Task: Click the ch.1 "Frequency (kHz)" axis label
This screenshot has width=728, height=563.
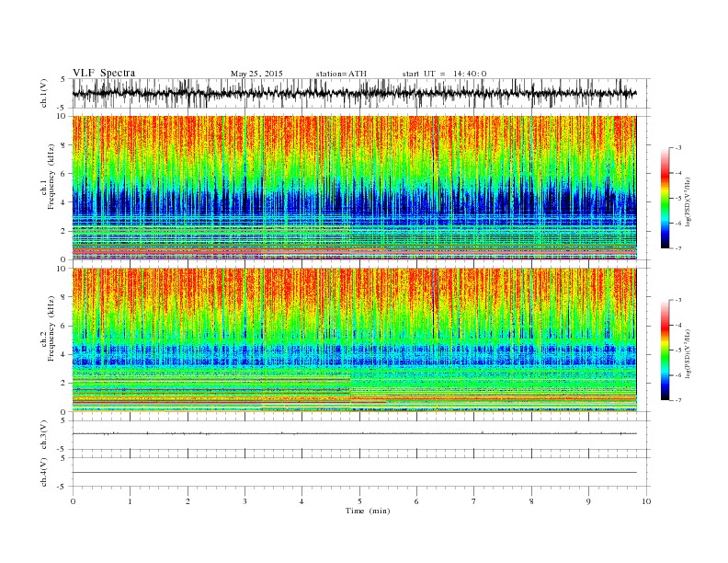Action: (51, 177)
